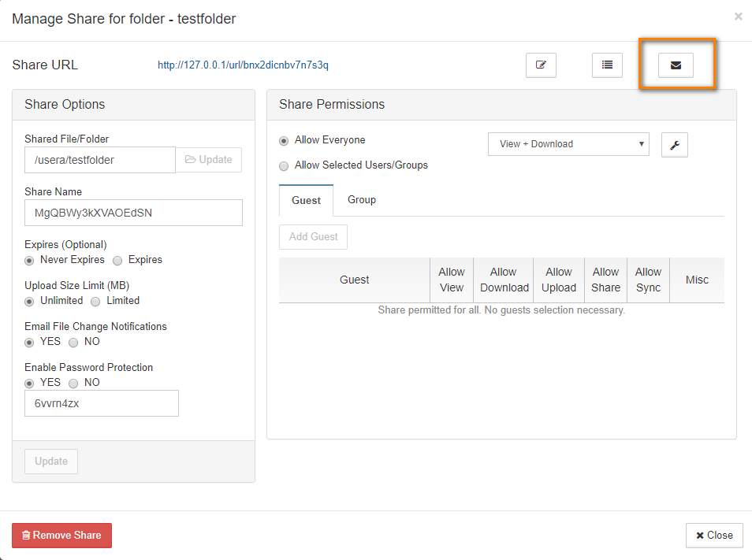Edit the Shared File/Folder path field
752x560 pixels.
[x=100, y=160]
